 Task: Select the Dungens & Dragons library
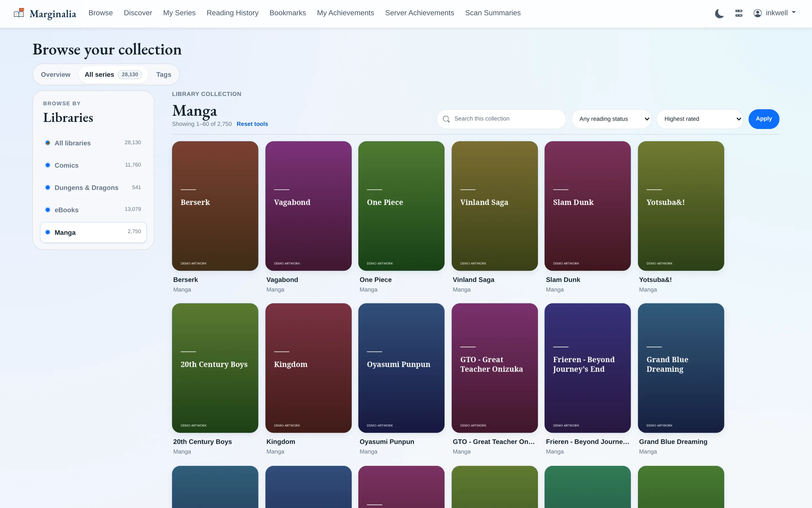click(x=93, y=187)
